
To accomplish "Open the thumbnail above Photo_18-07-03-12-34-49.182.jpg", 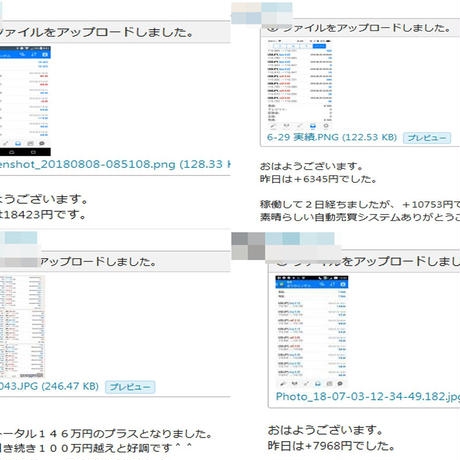I will pos(312,331).
